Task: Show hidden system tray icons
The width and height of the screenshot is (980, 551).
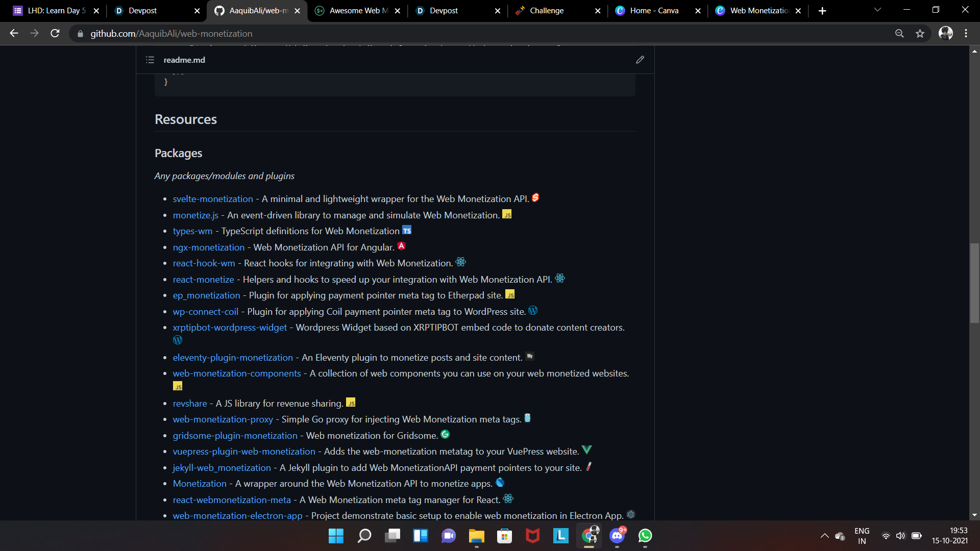Action: (824, 536)
